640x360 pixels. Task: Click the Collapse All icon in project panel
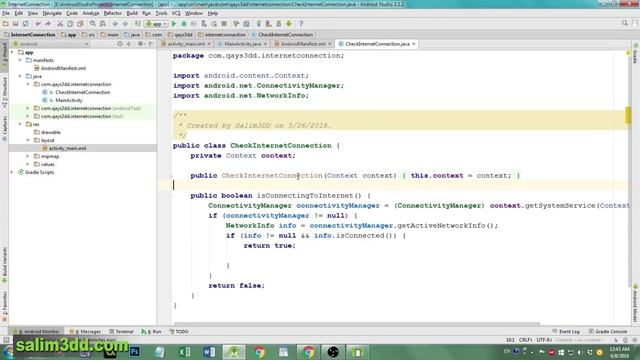point(129,44)
